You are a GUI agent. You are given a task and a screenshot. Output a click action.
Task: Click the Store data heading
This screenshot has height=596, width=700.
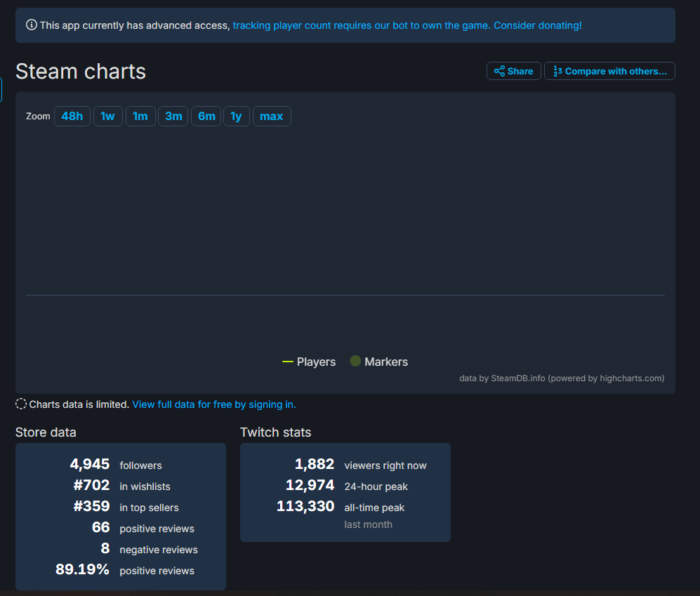coord(46,432)
